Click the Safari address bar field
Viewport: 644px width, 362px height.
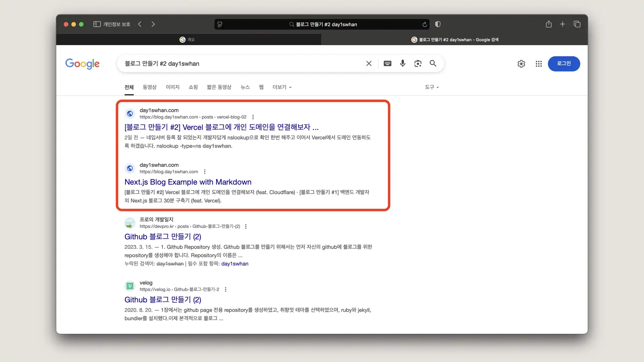(322, 24)
